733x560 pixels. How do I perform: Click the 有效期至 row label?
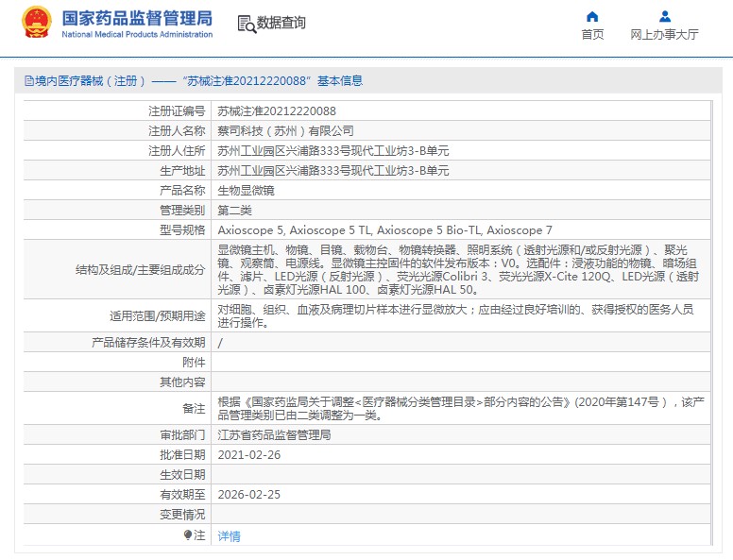pos(182,495)
